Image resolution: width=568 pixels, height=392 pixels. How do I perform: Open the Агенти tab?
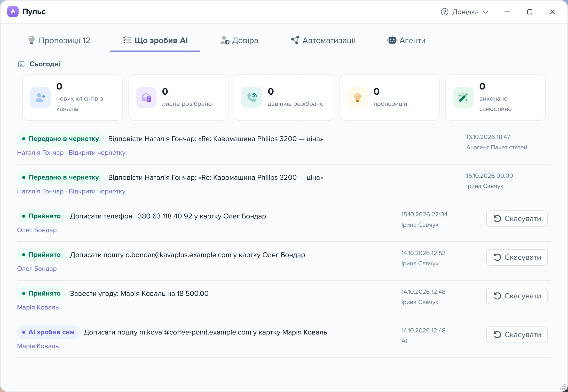(x=406, y=40)
